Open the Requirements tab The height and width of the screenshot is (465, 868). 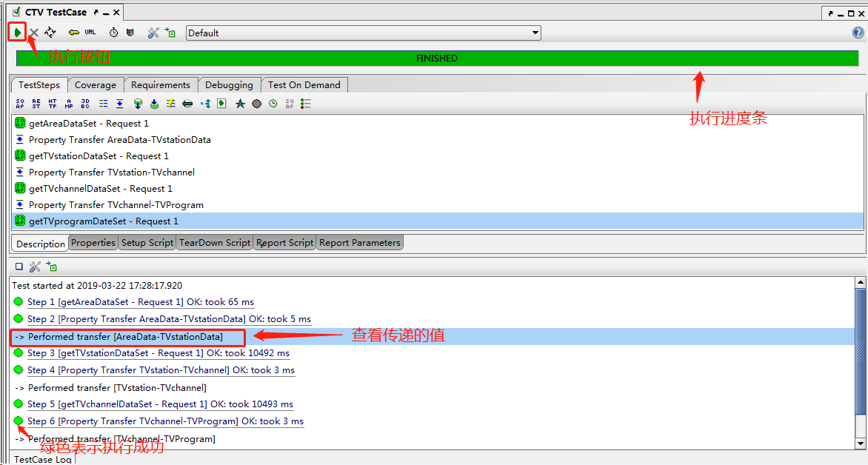pyautogui.click(x=161, y=84)
